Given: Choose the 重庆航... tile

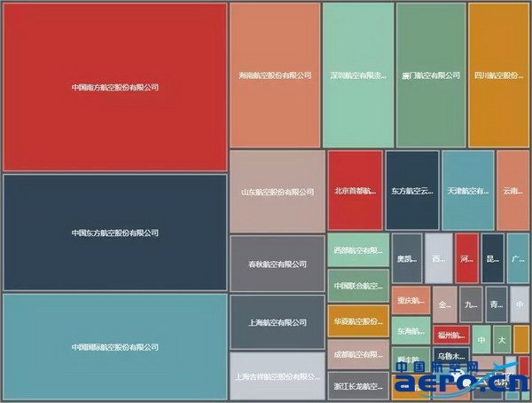Looking at the screenshot, I should pyautogui.click(x=411, y=300).
